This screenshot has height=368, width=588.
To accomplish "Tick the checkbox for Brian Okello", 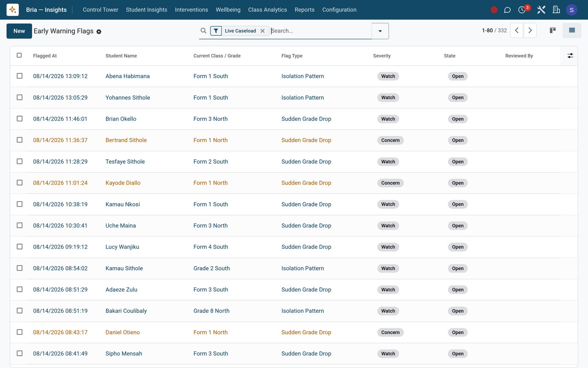I will (19, 118).
